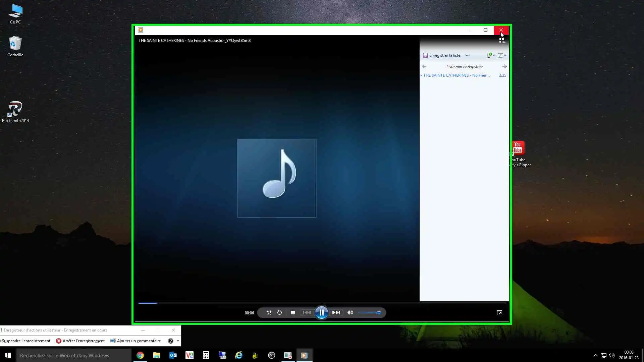Open Google Chrome from the taskbar
This screenshot has height=362, width=644.
(140, 355)
